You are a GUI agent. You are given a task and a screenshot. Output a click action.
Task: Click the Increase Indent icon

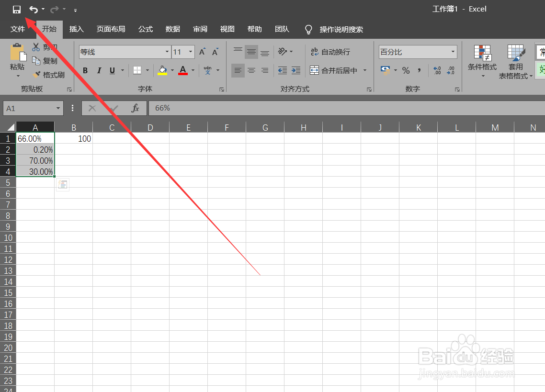(x=296, y=70)
